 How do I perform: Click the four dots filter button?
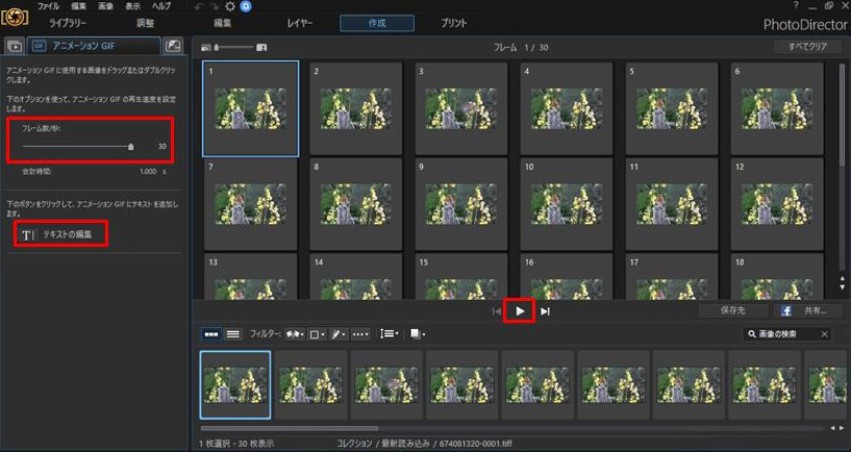pyautogui.click(x=360, y=335)
